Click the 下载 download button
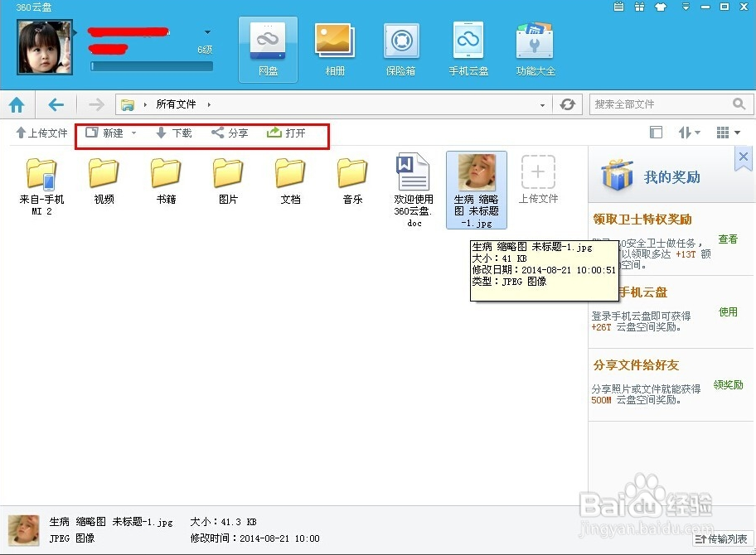This screenshot has height=555, width=756. pos(174,133)
